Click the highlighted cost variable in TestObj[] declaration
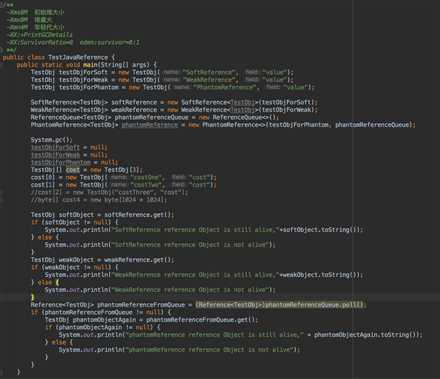440x379 pixels. [73, 170]
